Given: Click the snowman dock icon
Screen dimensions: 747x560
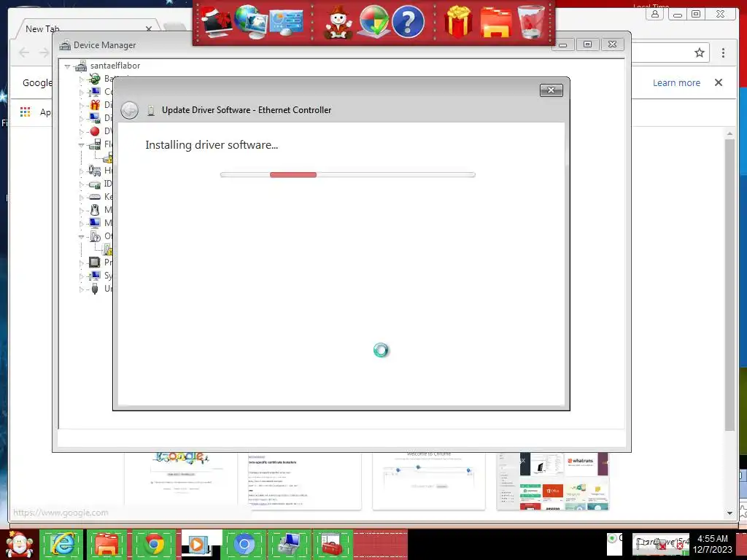Looking at the screenshot, I should tap(338, 23).
